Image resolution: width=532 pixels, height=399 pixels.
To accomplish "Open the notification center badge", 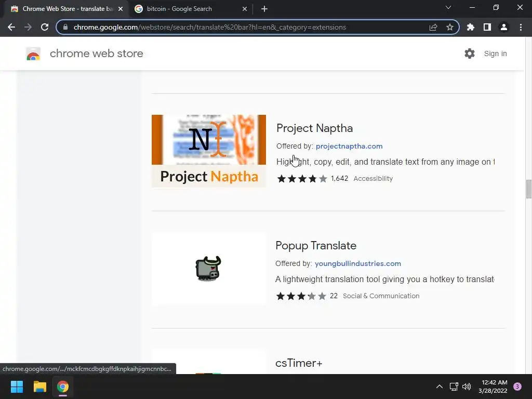I will tap(517, 387).
